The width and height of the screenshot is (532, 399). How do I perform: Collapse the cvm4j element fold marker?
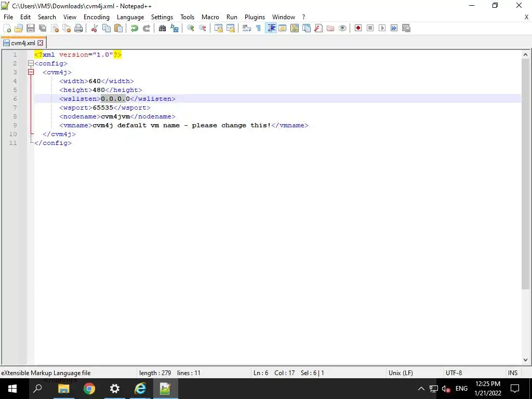[31, 72]
